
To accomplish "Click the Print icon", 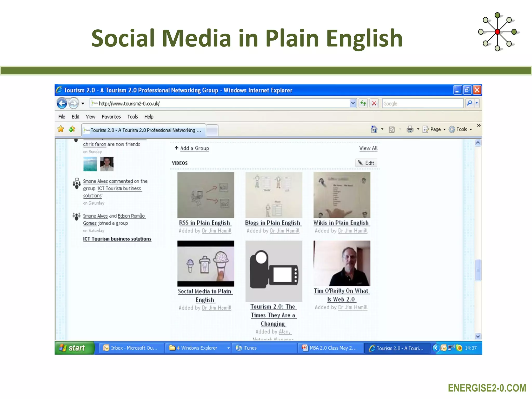I will [410, 129].
